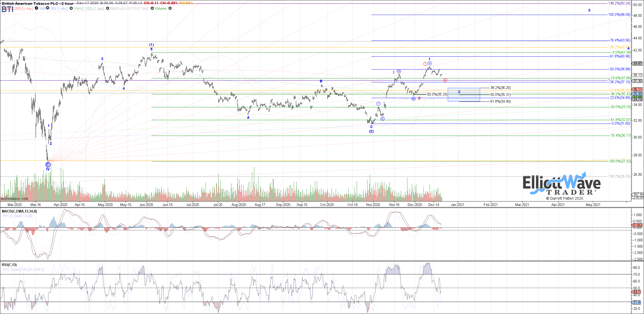
Task: Click the blue circled iii wave label
Action: [x=399, y=71]
